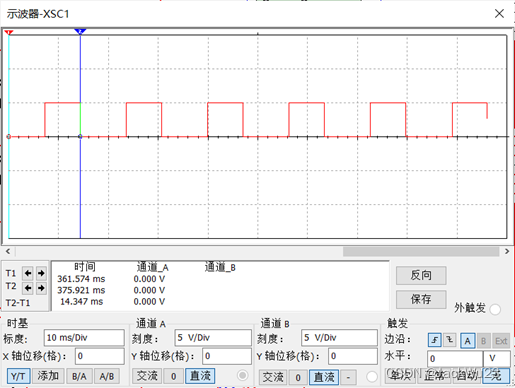Viewport: 515px width, 388px height.
Task: Click the horizontal waveform scrollbar thumb
Action: [421, 251]
